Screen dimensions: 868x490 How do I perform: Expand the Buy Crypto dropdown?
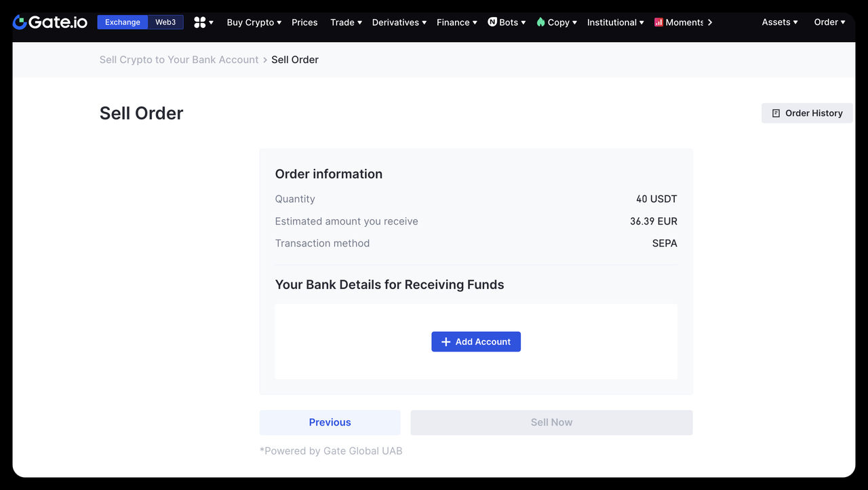(x=254, y=22)
